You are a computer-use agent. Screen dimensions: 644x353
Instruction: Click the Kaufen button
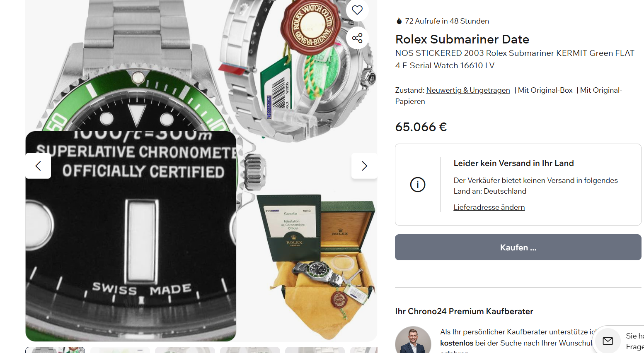pos(518,247)
